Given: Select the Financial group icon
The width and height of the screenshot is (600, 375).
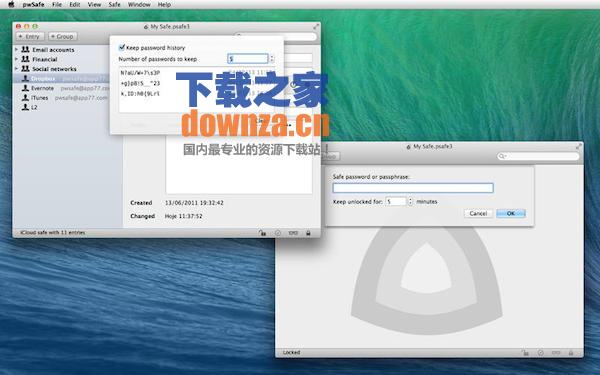Looking at the screenshot, I should click(25, 59).
